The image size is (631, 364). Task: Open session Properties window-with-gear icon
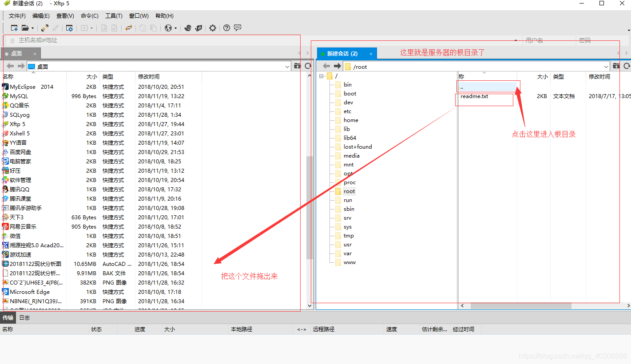(69, 28)
